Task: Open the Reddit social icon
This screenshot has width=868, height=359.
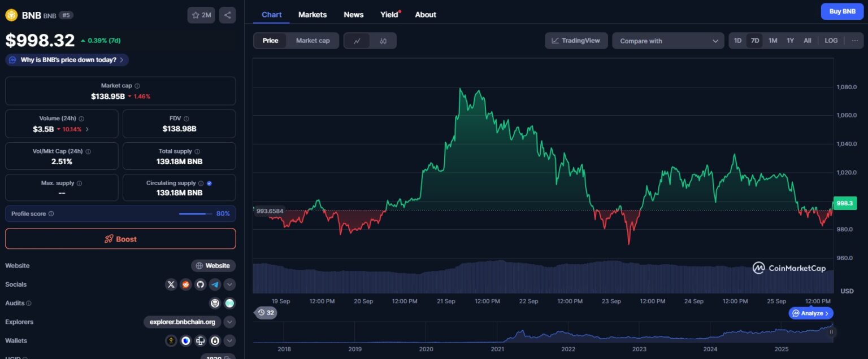Action: coord(186,284)
